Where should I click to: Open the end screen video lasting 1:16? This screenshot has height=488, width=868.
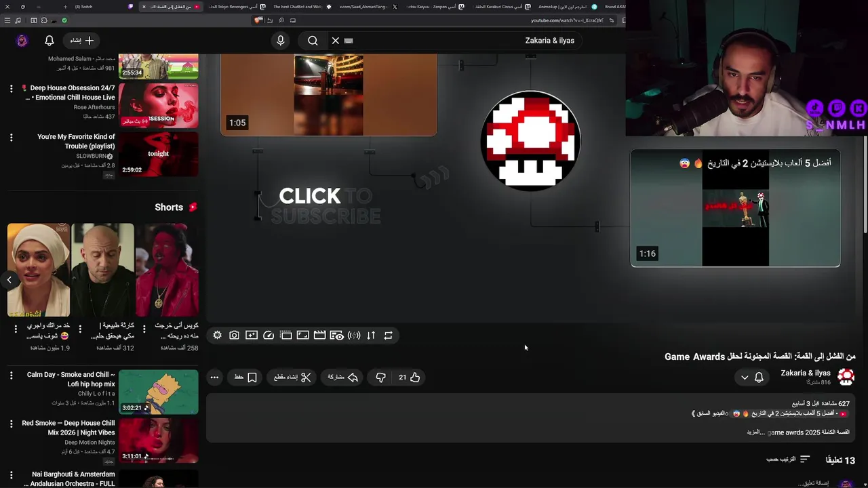click(735, 208)
